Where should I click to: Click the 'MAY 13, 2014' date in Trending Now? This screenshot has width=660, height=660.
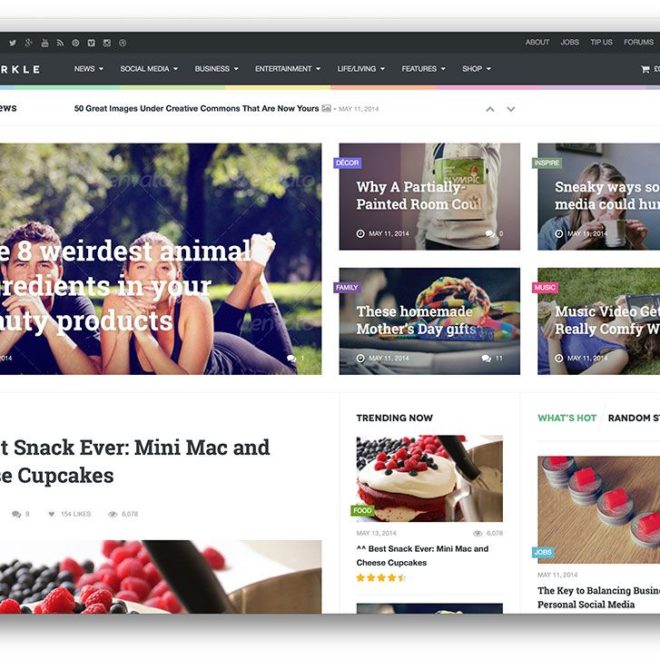click(376, 533)
